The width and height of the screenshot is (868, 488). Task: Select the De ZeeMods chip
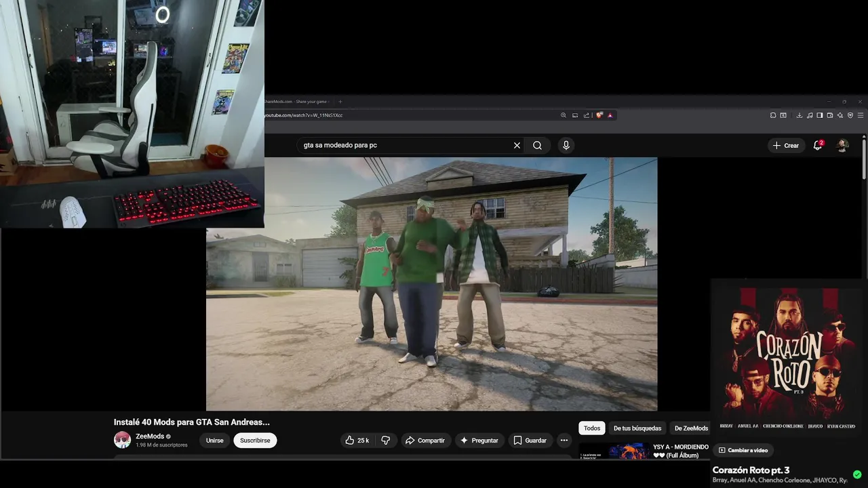click(x=691, y=428)
